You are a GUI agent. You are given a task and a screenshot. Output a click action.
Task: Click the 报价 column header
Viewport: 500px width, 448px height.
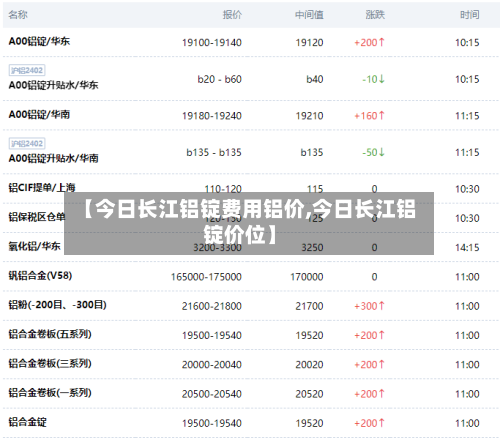(x=232, y=15)
